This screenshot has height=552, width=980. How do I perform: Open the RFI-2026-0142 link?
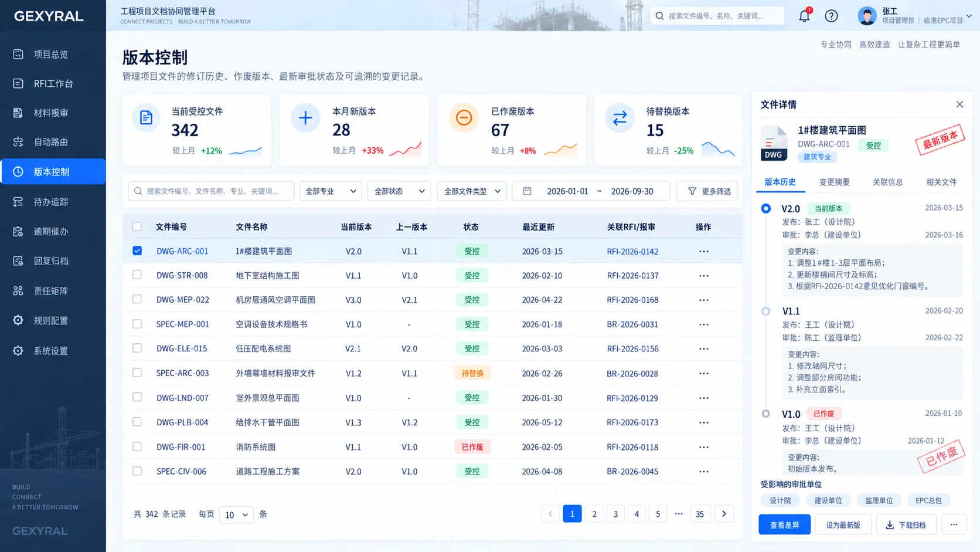click(632, 251)
